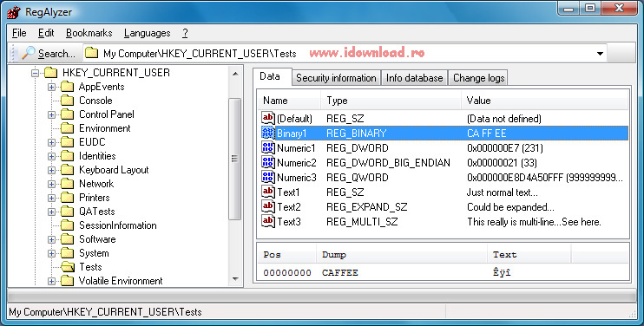Click the 'Just normal text...' value

coord(503,192)
